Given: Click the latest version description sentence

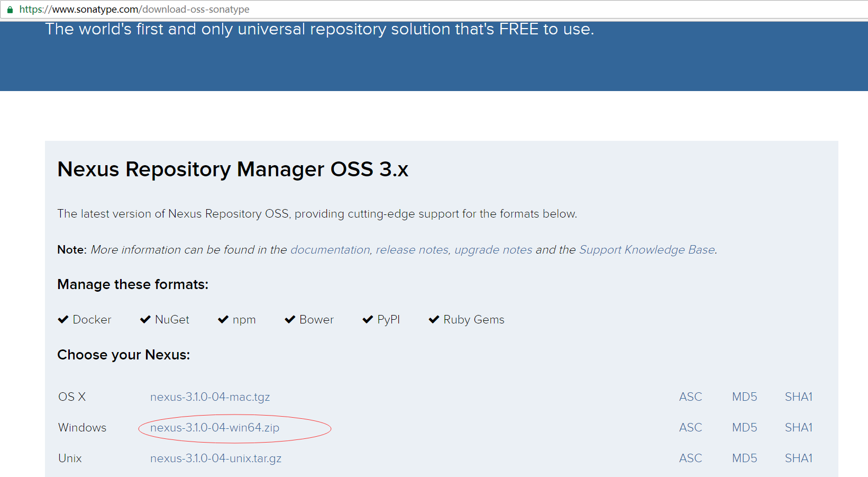Looking at the screenshot, I should [317, 214].
